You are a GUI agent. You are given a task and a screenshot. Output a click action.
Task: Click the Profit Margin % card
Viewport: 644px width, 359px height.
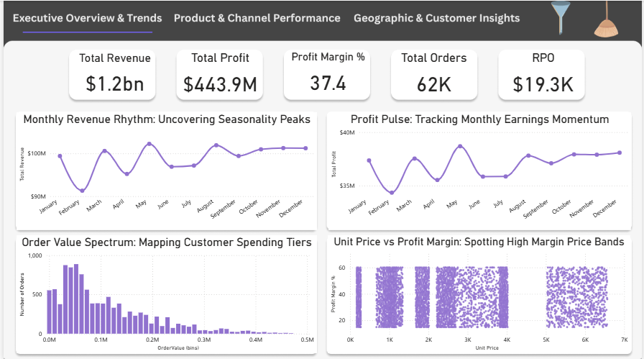[x=327, y=74]
